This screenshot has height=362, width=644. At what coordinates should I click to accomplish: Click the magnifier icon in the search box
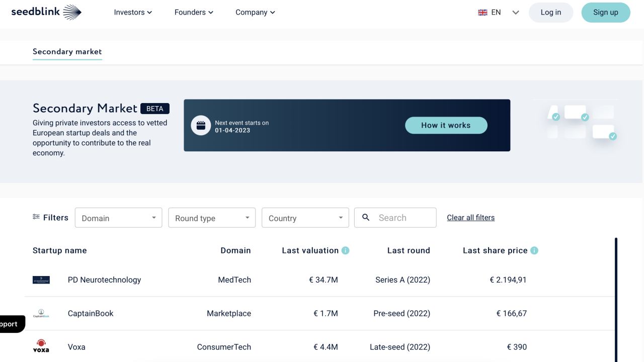pyautogui.click(x=366, y=217)
